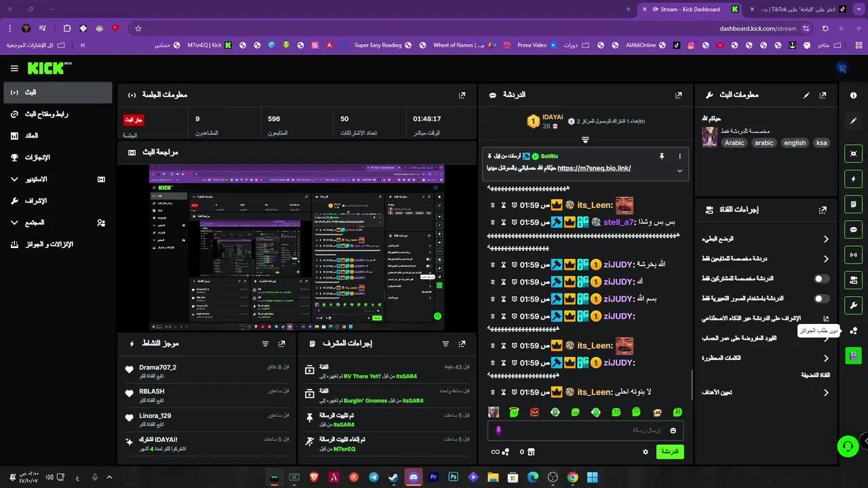
Task: Toggle the right rail chat bubble widget
Action: (x=854, y=230)
